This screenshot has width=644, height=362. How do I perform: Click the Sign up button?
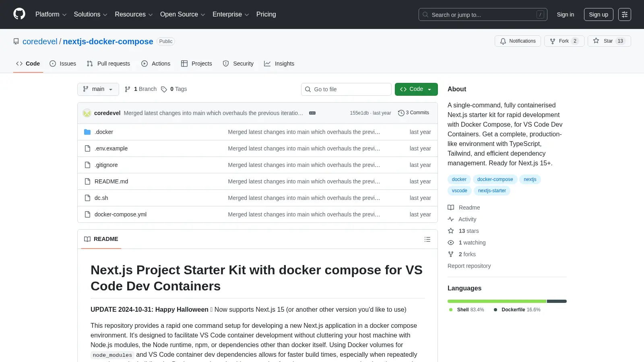(599, 14)
